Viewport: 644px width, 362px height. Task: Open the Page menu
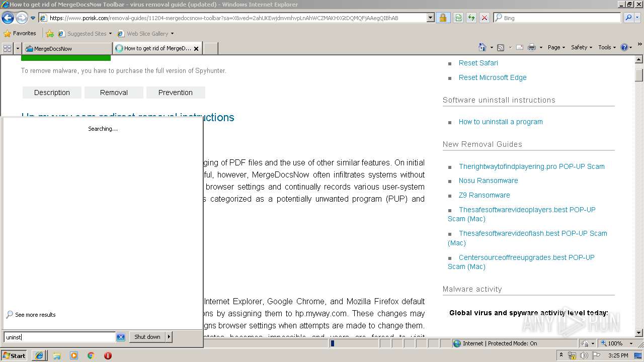[x=556, y=47]
